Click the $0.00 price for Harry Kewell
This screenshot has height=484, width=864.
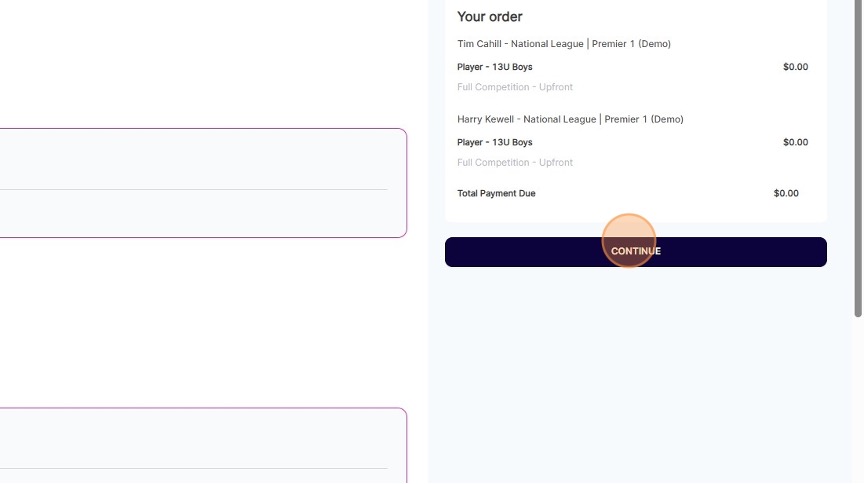pos(795,142)
